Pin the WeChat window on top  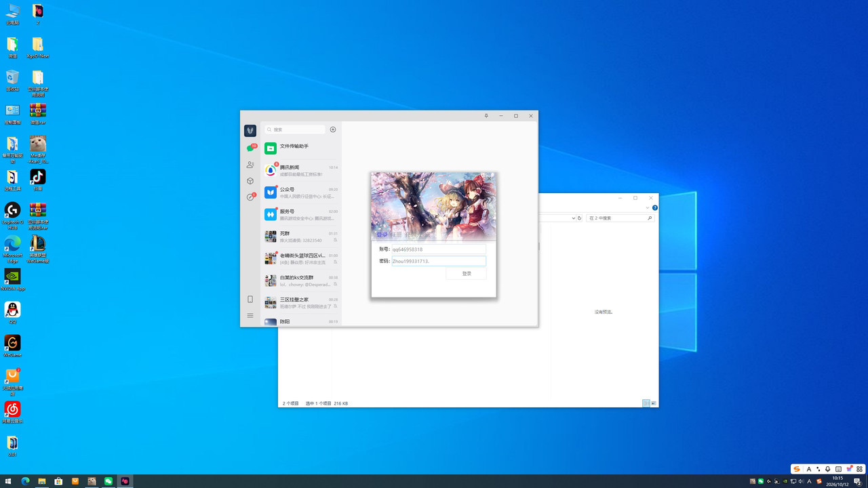pos(486,116)
